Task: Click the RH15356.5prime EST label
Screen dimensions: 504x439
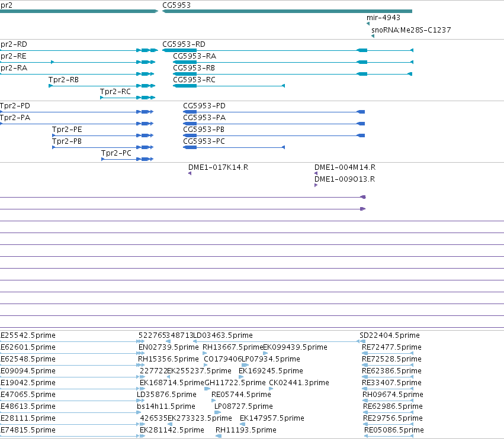Action: (x=168, y=359)
